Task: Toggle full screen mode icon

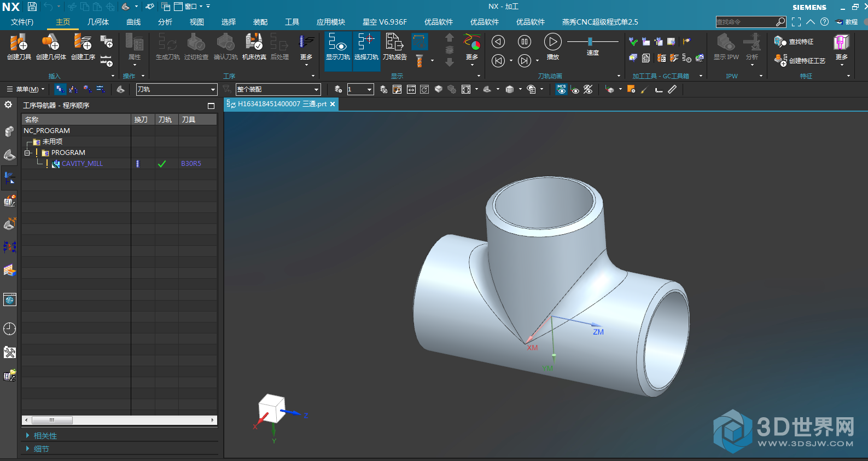Action: (796, 22)
